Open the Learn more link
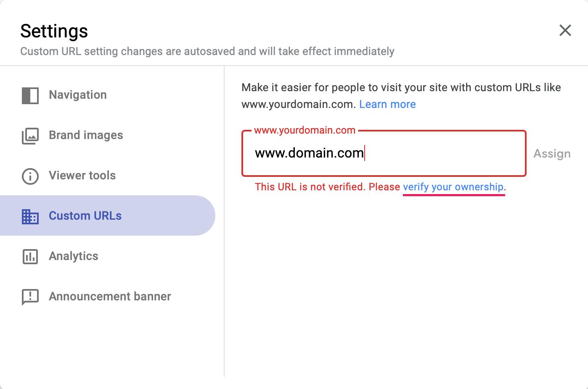Screen dimensions: 588x389 [387, 104]
